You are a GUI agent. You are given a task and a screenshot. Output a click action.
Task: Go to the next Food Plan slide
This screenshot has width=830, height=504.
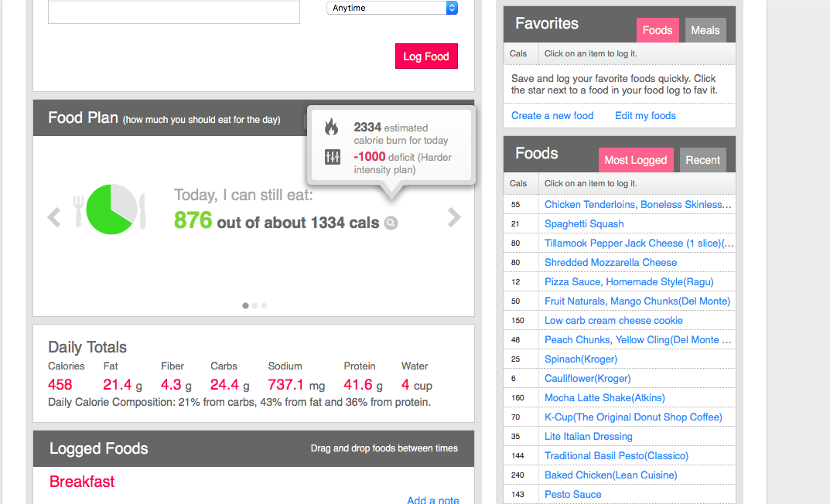[454, 217]
